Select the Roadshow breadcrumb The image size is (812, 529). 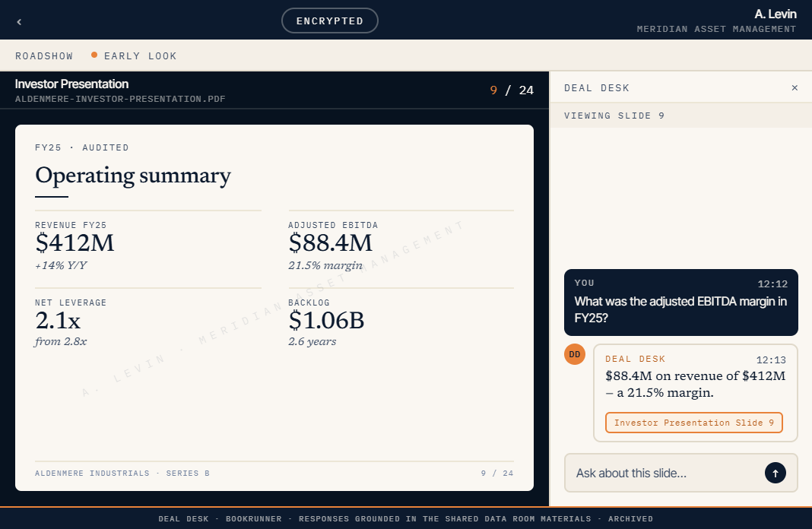44,56
